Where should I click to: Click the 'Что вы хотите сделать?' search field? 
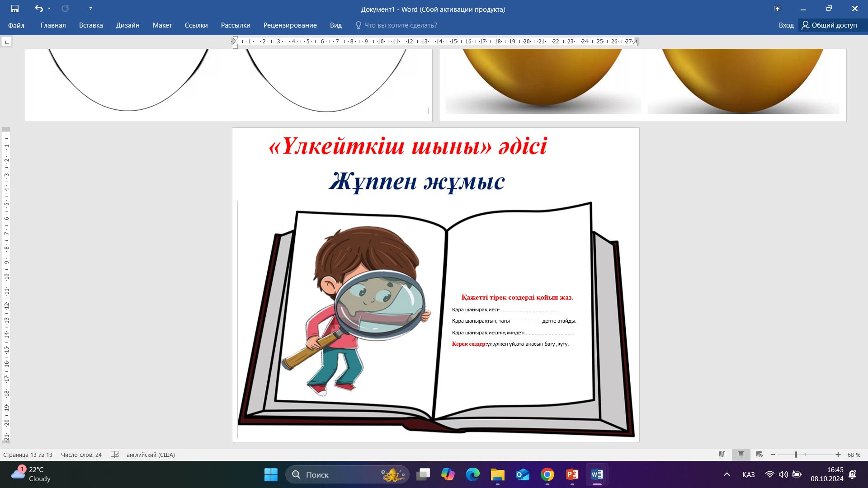[x=400, y=25]
